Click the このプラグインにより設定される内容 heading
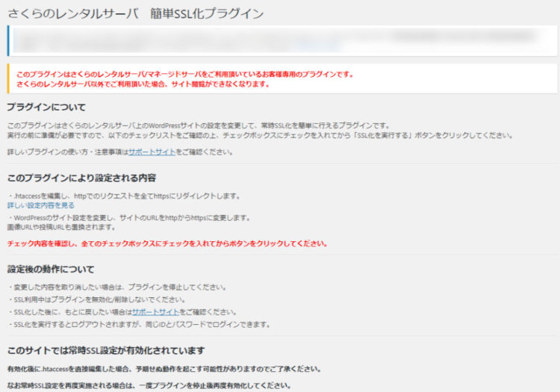The height and width of the screenshot is (392, 560). [x=82, y=178]
